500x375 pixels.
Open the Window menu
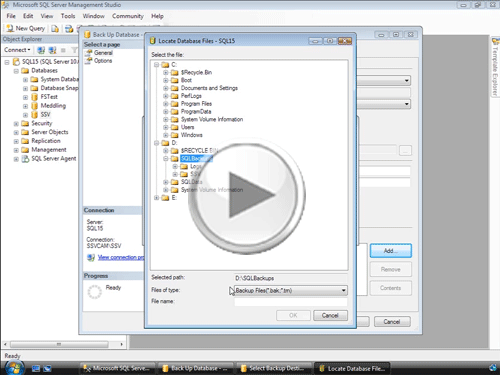coord(93,16)
